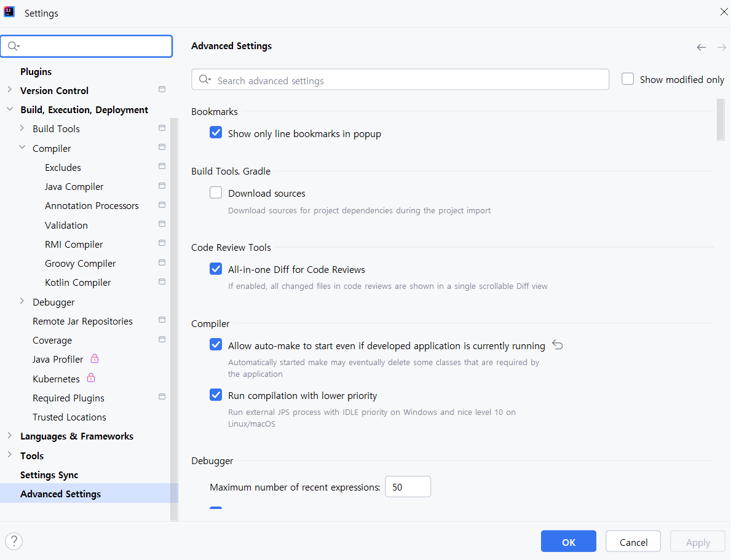
Task: Click the help question mark icon
Action: click(14, 541)
